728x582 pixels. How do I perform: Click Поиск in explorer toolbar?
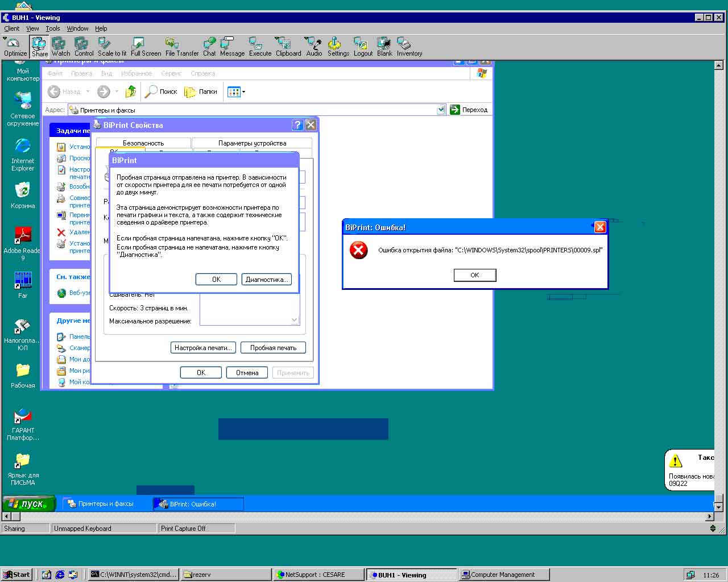(x=162, y=92)
